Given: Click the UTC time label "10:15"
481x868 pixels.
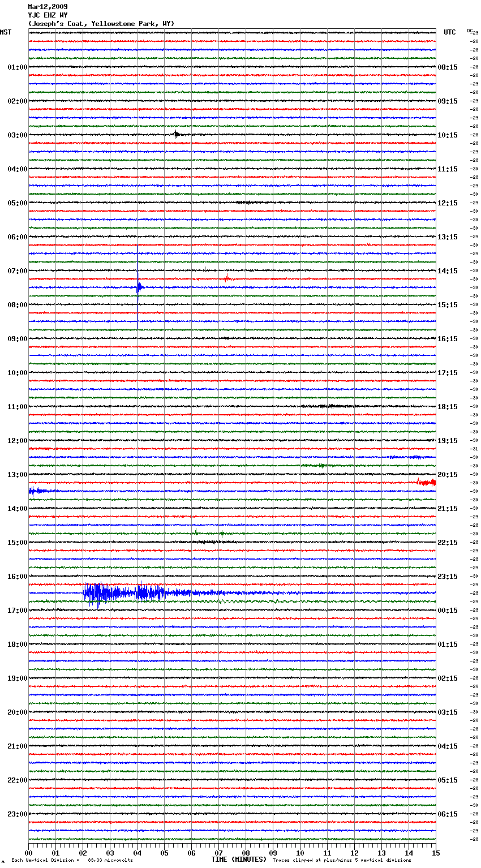Looking at the screenshot, I should (x=448, y=135).
